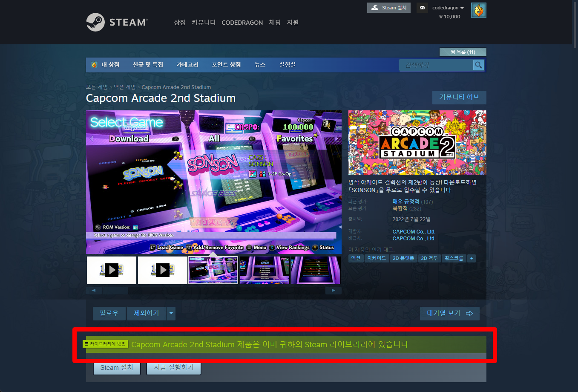Open the 복합적 all reviews link

click(400, 208)
